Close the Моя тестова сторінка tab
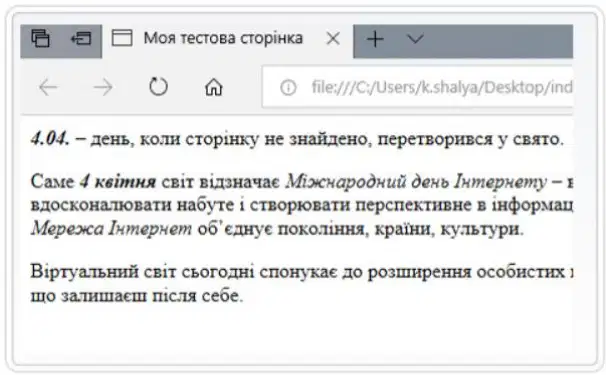606x375 pixels. [x=333, y=39]
